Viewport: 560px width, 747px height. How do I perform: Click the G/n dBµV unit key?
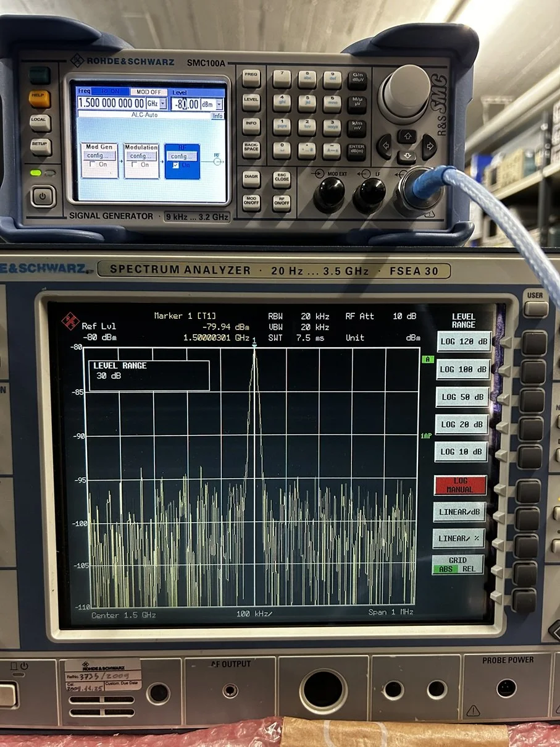pyautogui.click(x=357, y=80)
